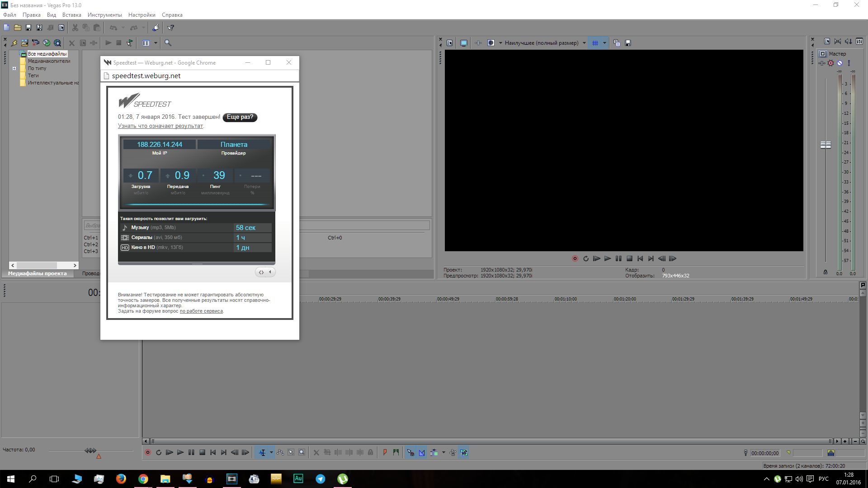Screen dimensions: 868x488
Task: Open the edit tool dropdown arrow in timeline toolbar
Action: 271,452
